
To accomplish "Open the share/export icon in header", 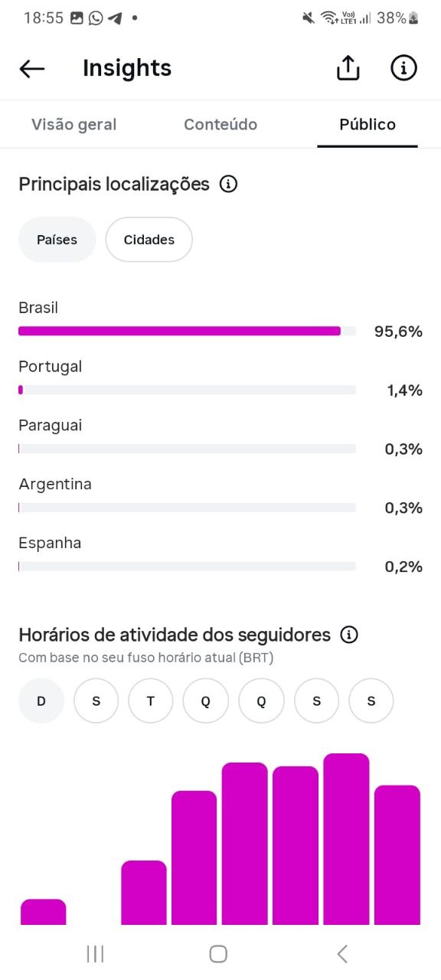I will [x=348, y=68].
